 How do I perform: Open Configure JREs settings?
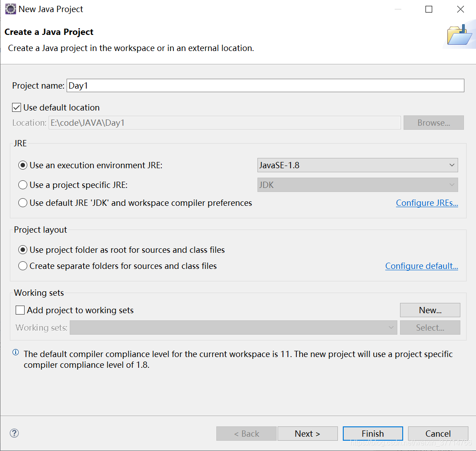[427, 202]
